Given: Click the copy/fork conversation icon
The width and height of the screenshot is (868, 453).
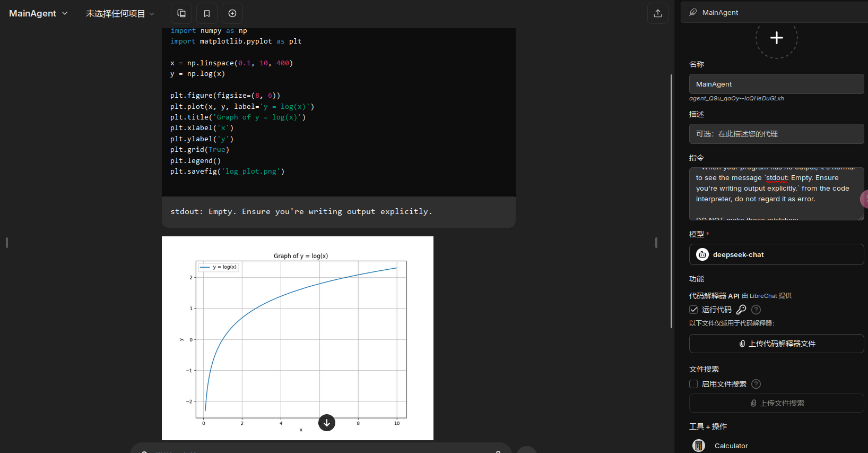Looking at the screenshot, I should (181, 13).
